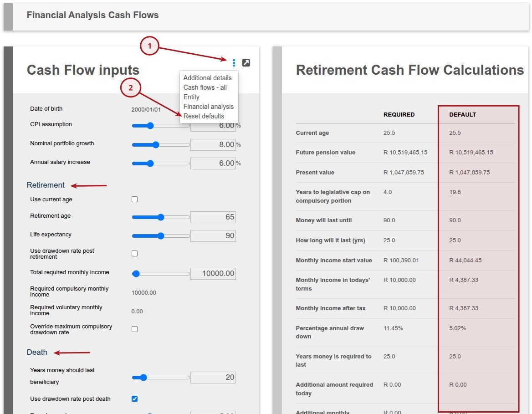Click the 11.45% annual draw down value
532x414 pixels.
point(393,328)
